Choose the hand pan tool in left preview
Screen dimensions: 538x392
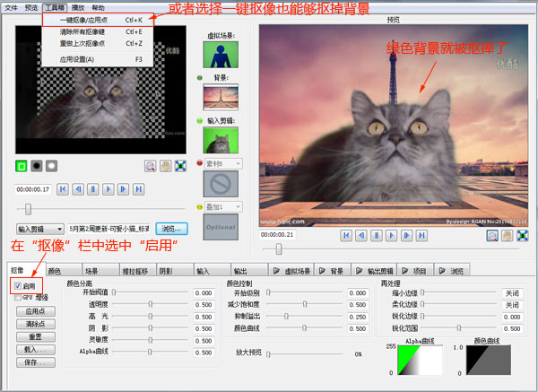pos(165,166)
